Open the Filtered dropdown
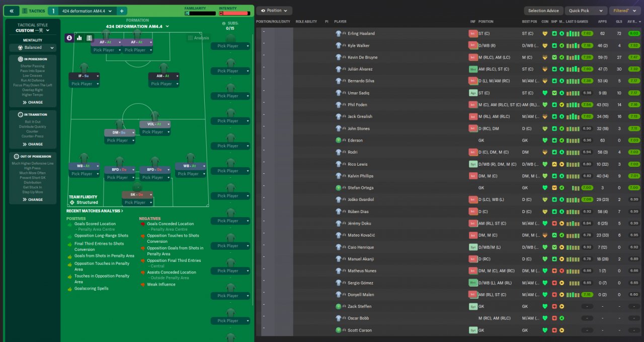 coord(625,11)
